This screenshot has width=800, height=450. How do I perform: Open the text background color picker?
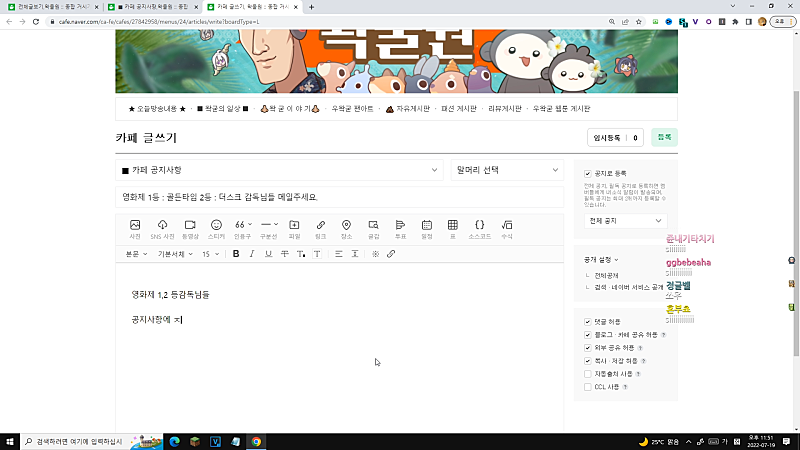coord(317,254)
